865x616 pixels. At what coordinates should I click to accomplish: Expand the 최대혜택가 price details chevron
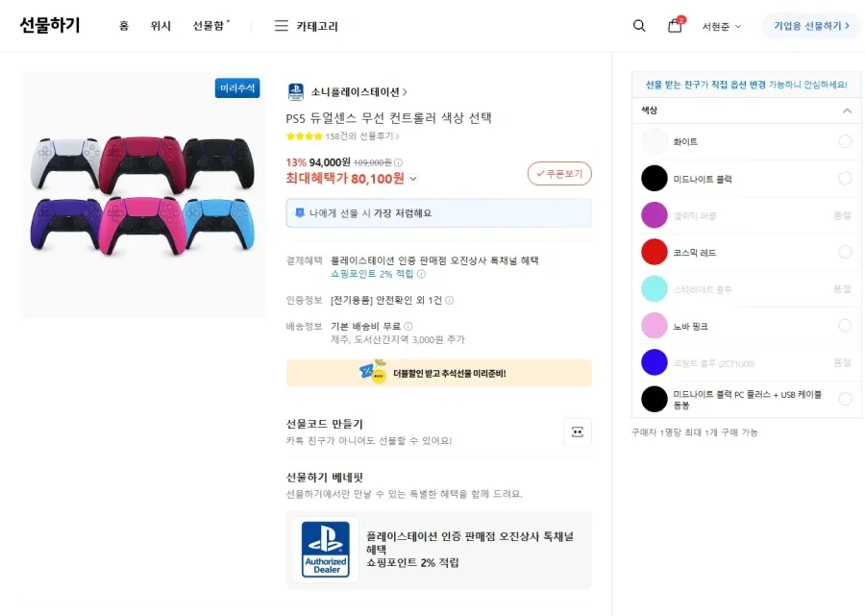coord(413,179)
